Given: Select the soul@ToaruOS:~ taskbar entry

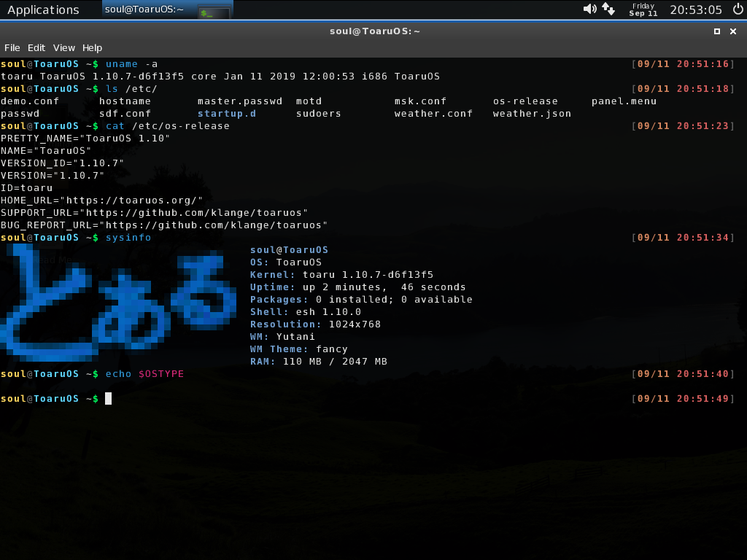Looking at the screenshot, I should 168,9.
